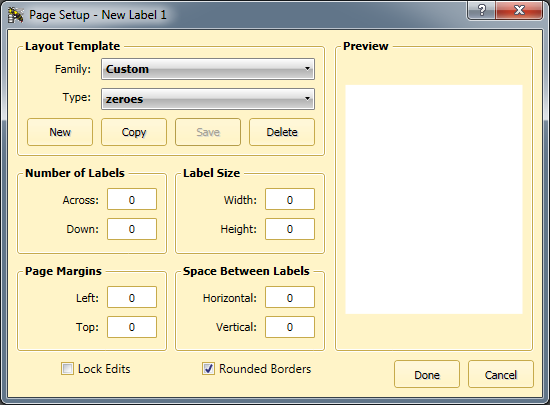Select the Left page margin field
The height and width of the screenshot is (405, 550).
[x=132, y=297]
